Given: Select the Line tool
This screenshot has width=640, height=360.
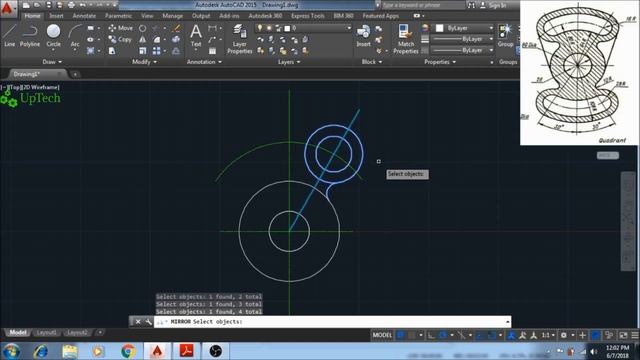Looking at the screenshot, I should point(9,35).
